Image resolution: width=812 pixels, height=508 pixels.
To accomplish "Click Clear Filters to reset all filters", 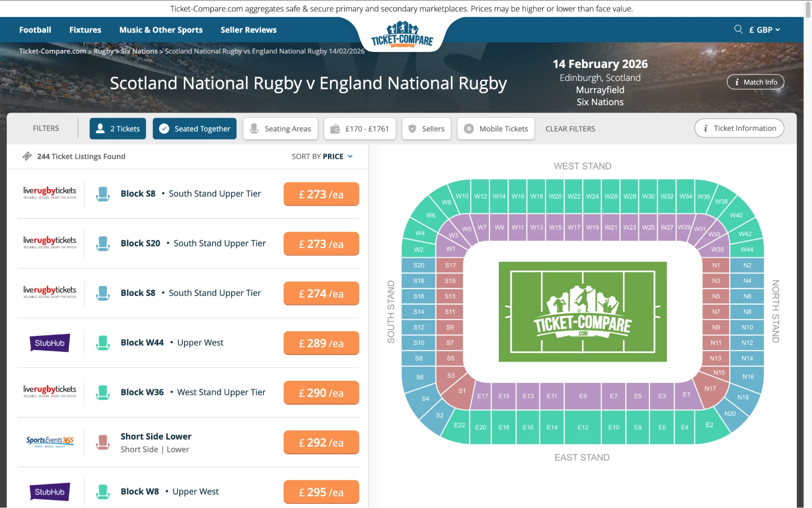I will (570, 128).
